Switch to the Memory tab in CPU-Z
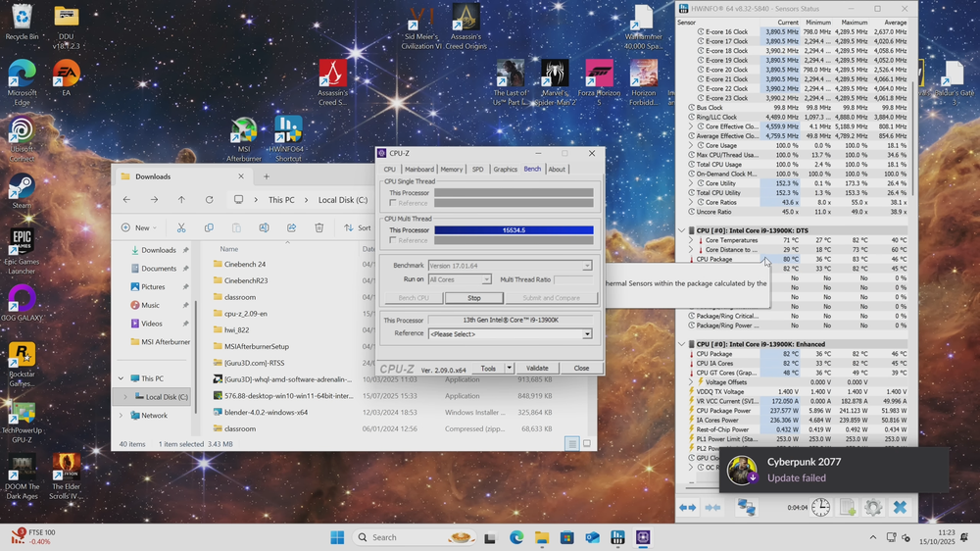The width and height of the screenshot is (980, 551). 451,170
